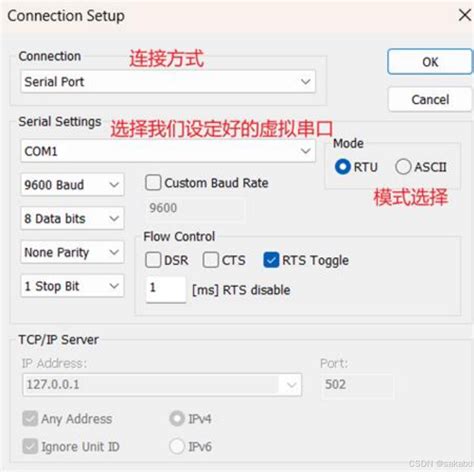Click the RTS disable milliseconds field
Screen dimensions: 474x472
[166, 289]
